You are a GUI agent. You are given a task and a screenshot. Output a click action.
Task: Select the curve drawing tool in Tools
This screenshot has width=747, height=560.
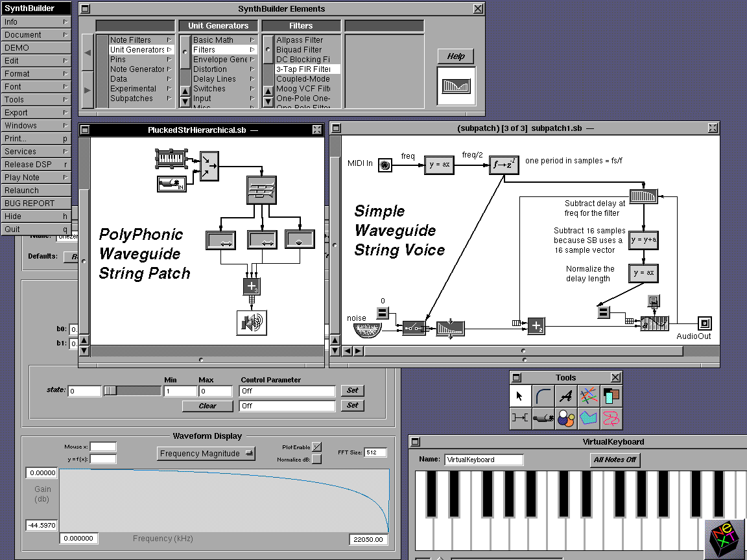[543, 396]
